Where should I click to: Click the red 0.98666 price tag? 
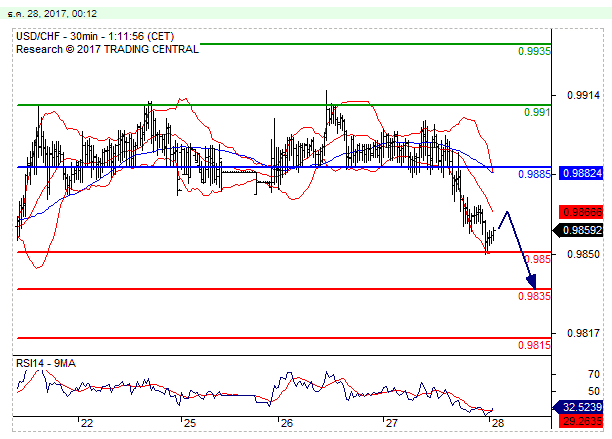tap(582, 212)
